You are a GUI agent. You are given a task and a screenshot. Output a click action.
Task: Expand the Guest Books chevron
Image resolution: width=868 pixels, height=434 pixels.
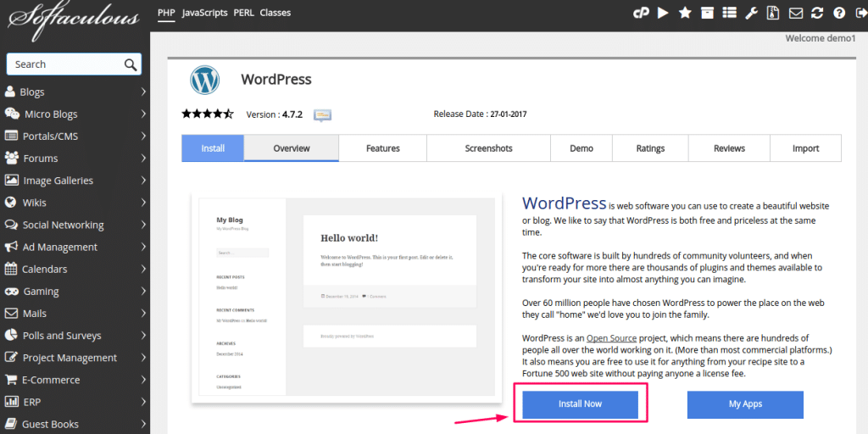coord(143,424)
